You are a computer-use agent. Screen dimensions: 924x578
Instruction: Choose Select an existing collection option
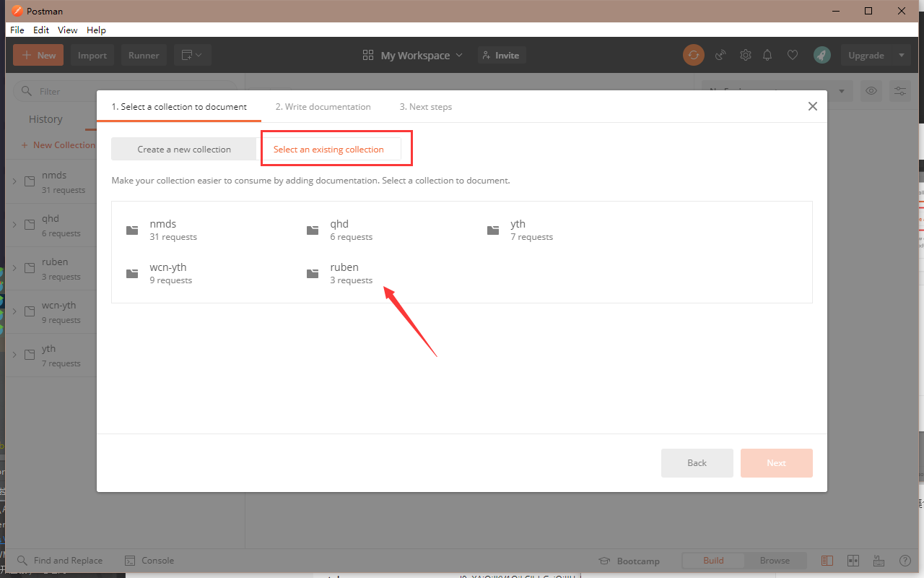click(x=328, y=150)
